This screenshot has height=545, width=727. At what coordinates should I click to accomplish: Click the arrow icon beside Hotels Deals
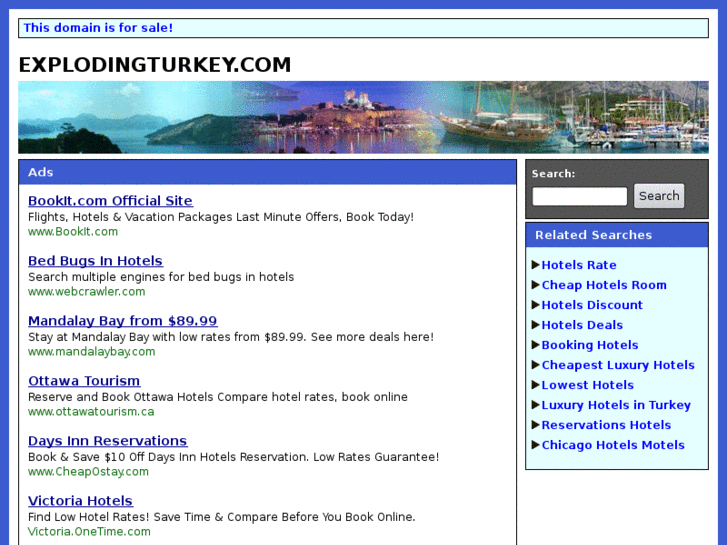click(x=536, y=325)
